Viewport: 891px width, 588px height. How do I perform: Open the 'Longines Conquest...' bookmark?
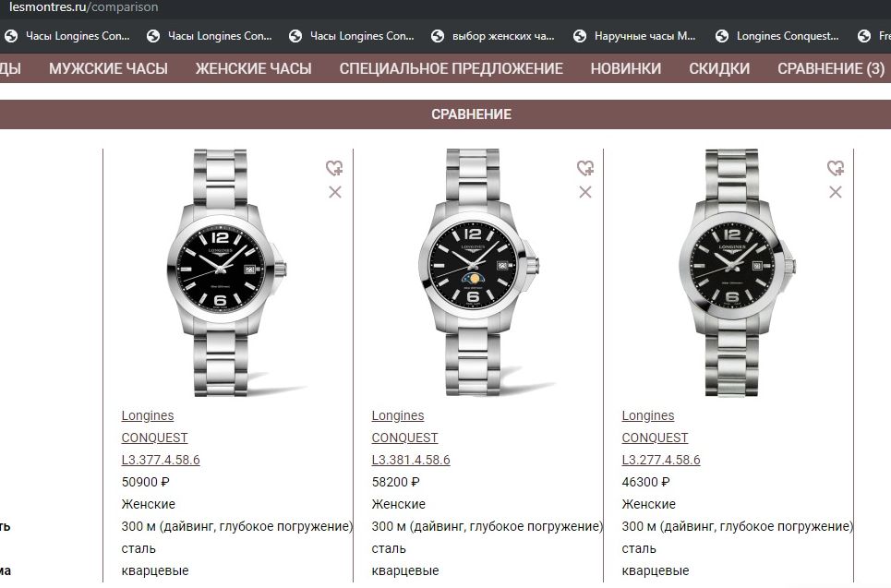777,36
